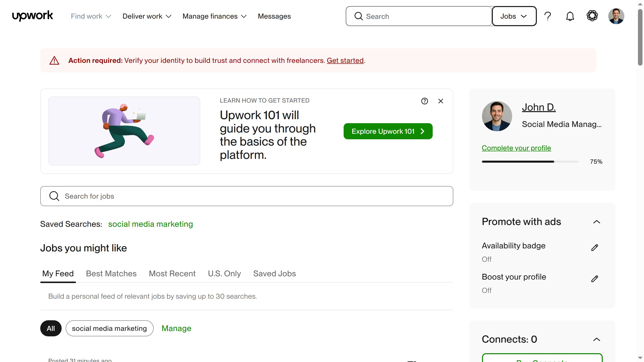Click the notifications bell icon
Viewport: 644px width, 362px height.
pyautogui.click(x=570, y=16)
